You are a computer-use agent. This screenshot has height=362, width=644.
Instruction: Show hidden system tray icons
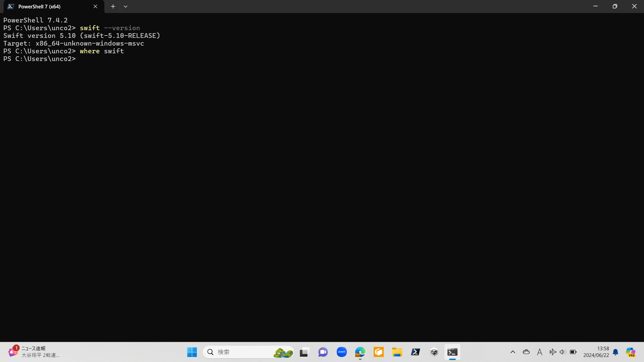point(513,352)
